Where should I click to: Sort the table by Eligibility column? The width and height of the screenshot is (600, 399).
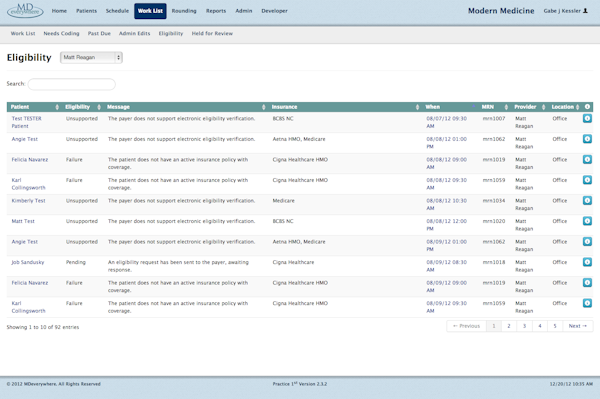83,107
